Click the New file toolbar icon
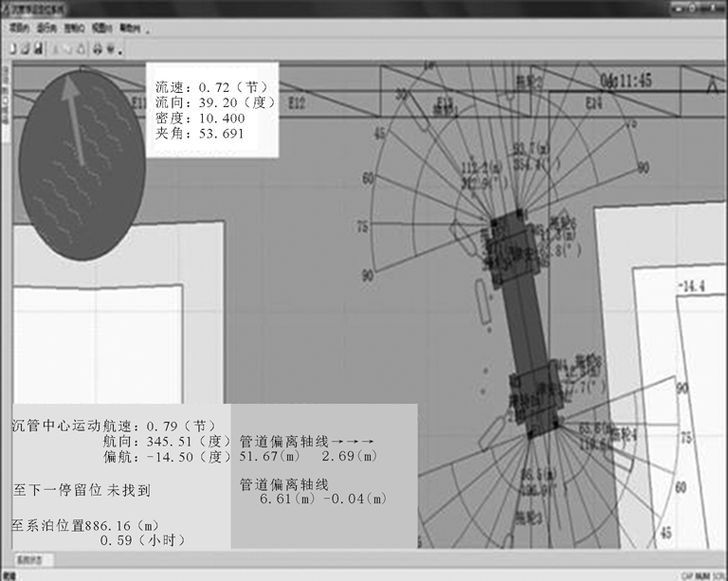This screenshot has height=581, width=728. click(12, 47)
